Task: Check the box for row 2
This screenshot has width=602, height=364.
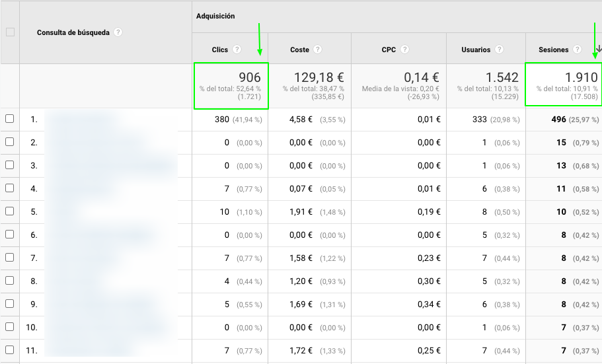Action: pyautogui.click(x=10, y=141)
